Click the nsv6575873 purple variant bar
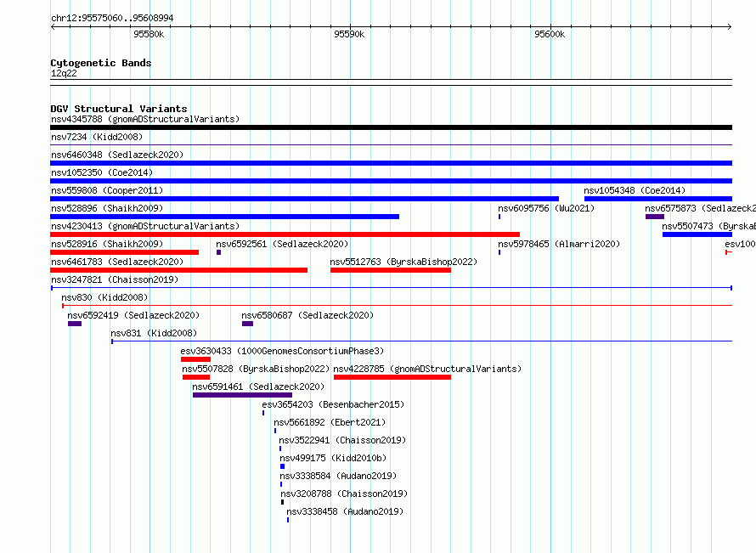 (x=655, y=217)
